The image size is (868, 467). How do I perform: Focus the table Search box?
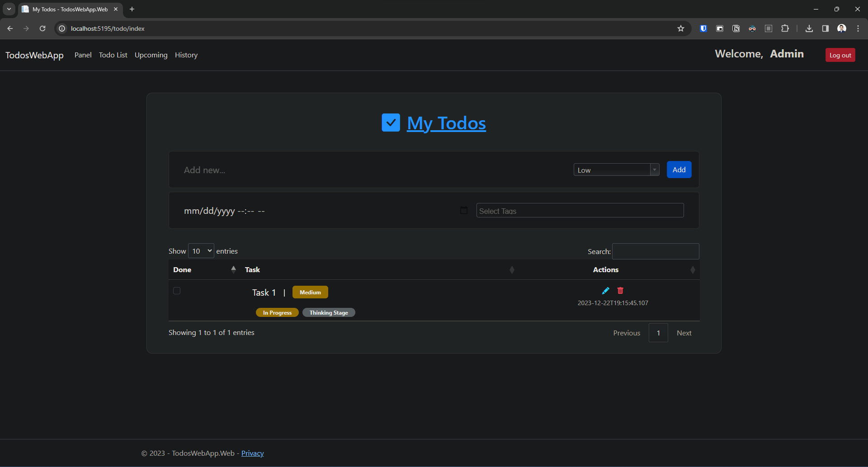point(656,251)
